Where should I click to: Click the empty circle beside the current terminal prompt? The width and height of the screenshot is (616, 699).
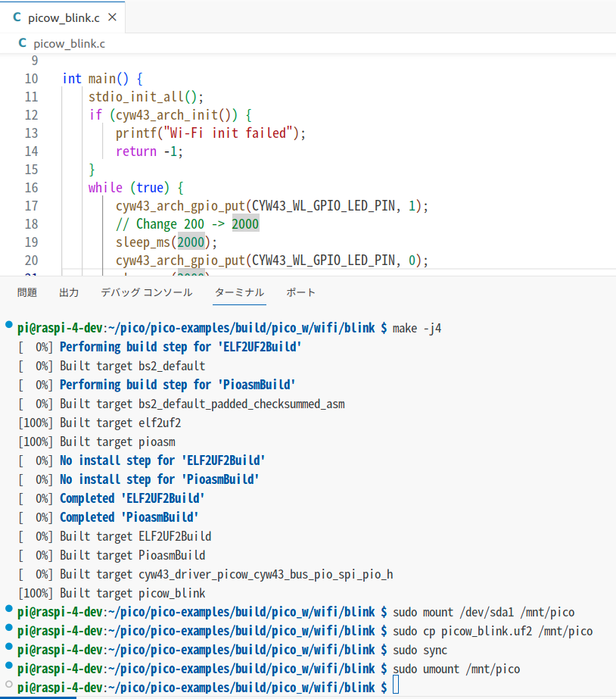(8, 686)
